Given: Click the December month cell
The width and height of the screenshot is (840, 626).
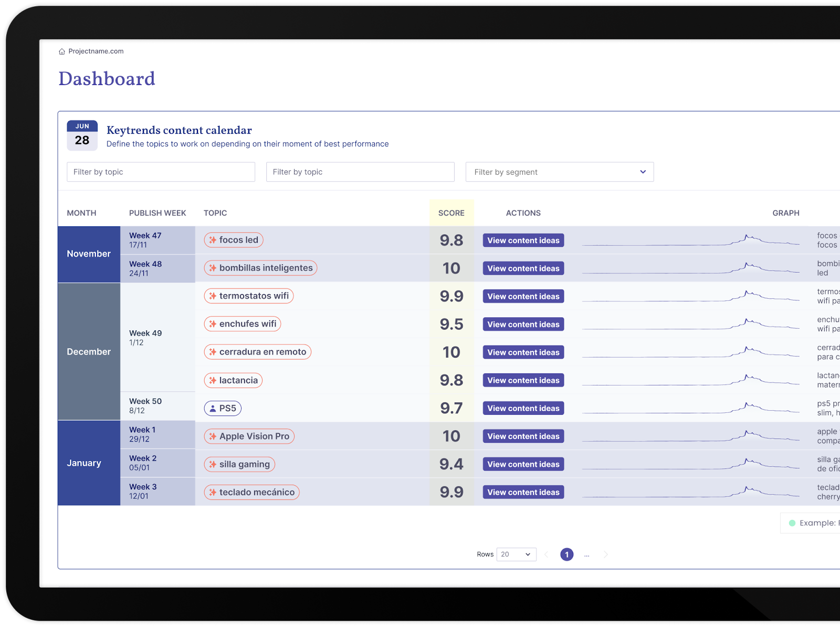Looking at the screenshot, I should [x=89, y=352].
